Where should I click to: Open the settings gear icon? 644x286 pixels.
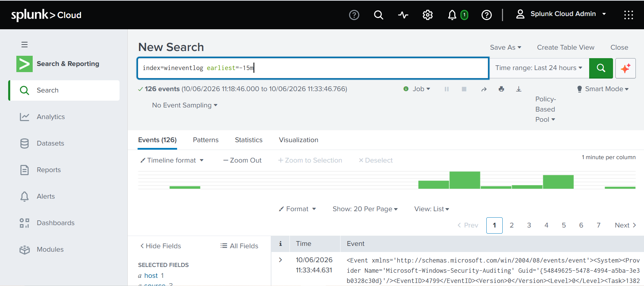(428, 15)
